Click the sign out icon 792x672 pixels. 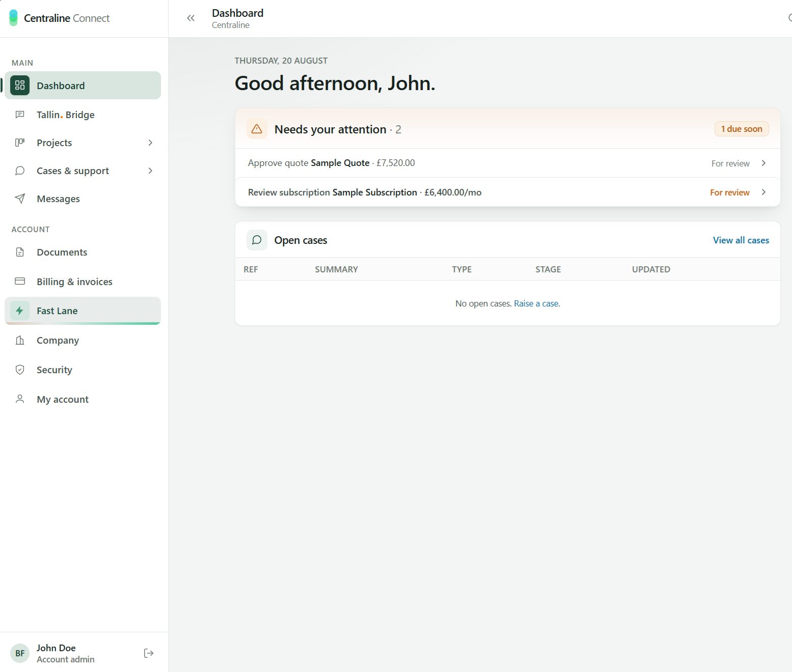149,653
